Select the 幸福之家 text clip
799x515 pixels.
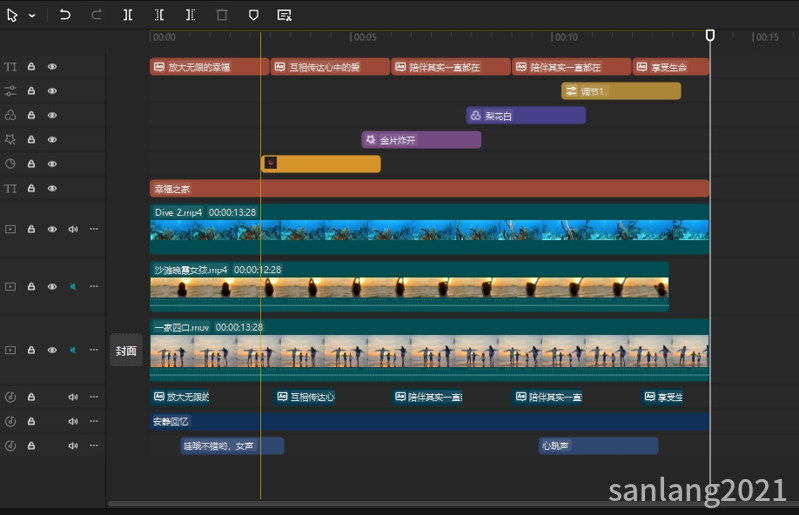[x=429, y=188]
